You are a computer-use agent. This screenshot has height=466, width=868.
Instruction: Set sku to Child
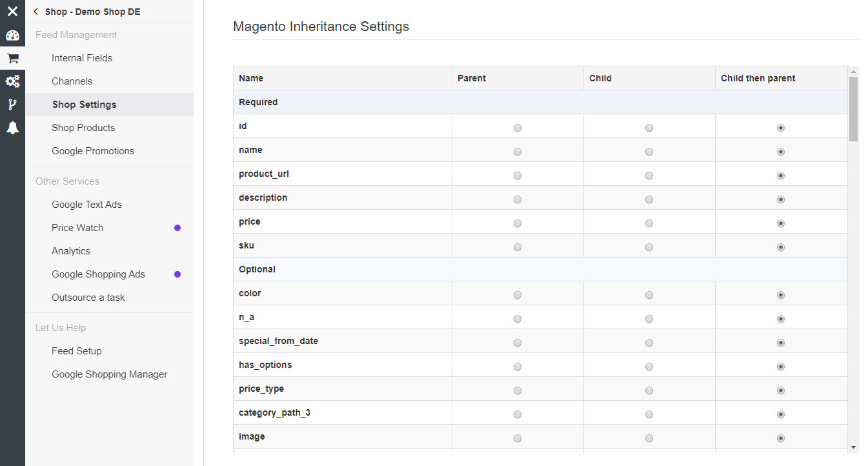pyautogui.click(x=649, y=247)
